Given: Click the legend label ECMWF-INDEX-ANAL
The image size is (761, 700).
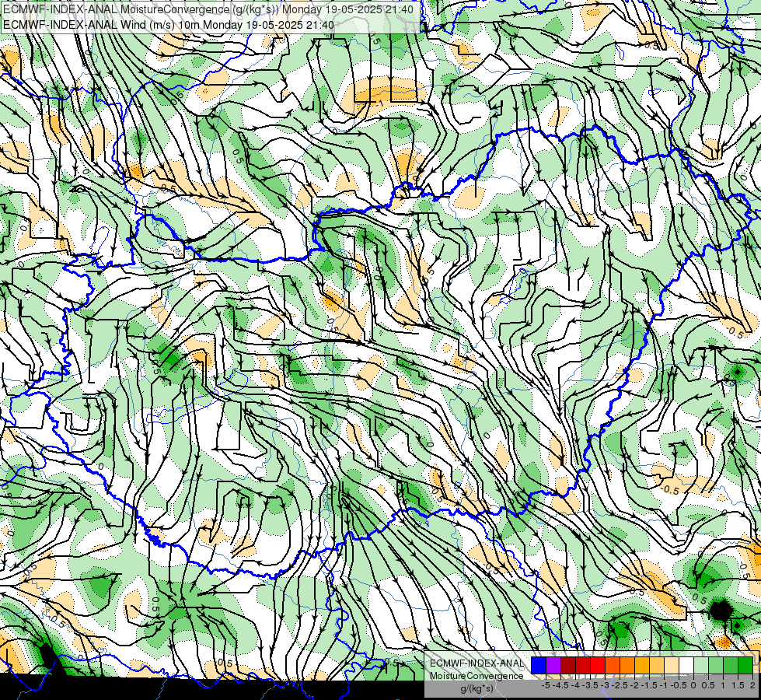Looking at the screenshot, I should [477, 663].
